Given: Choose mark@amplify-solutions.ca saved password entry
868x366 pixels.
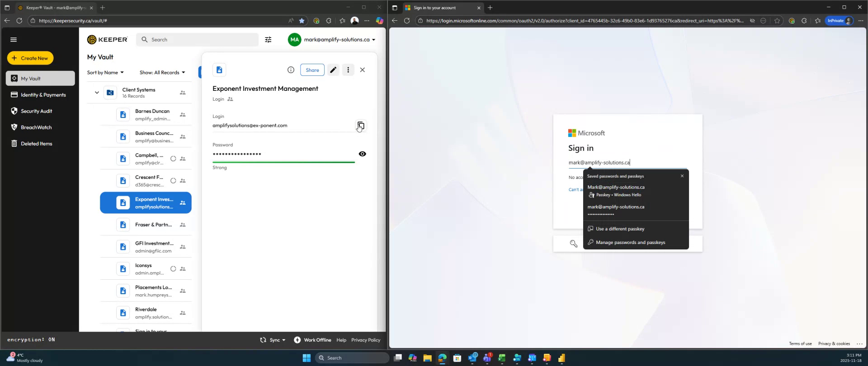Looking at the screenshot, I should pos(636,210).
